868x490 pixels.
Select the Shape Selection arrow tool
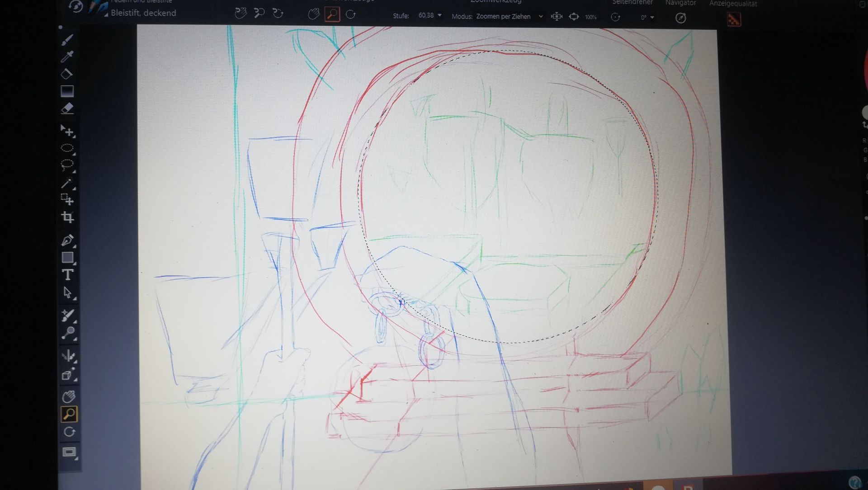(x=67, y=293)
